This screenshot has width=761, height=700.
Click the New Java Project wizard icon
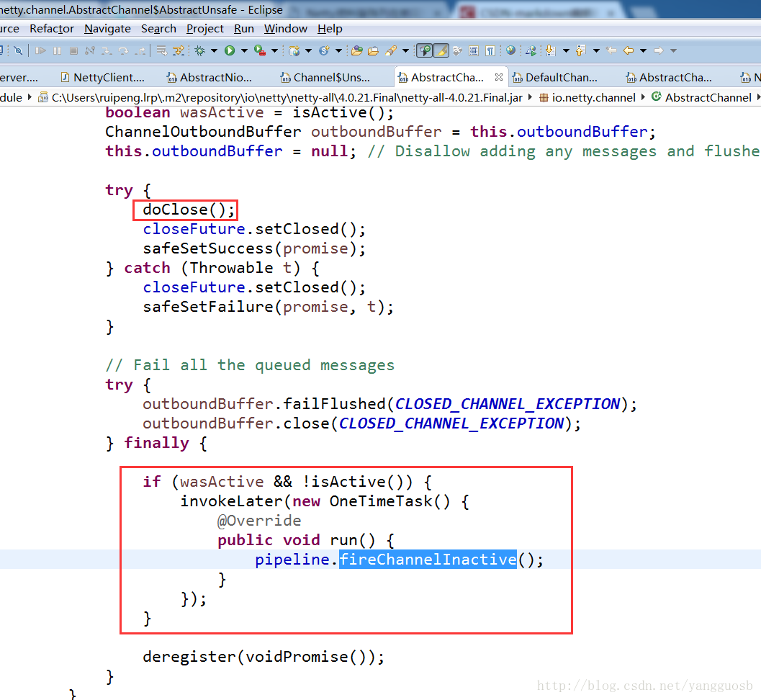(294, 50)
